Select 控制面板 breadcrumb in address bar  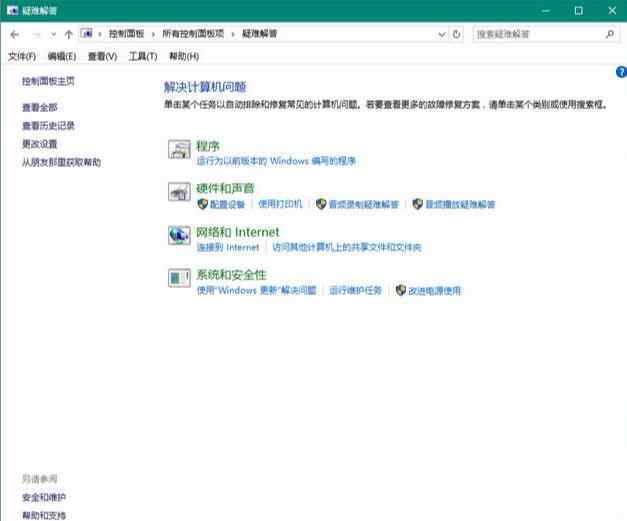(126, 34)
